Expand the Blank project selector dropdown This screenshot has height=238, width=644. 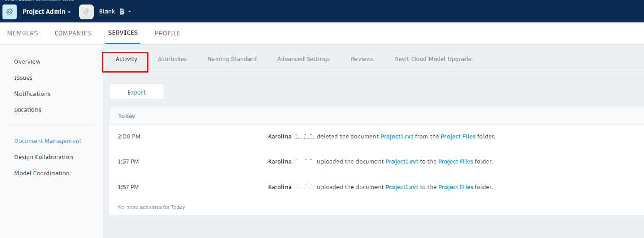130,12
